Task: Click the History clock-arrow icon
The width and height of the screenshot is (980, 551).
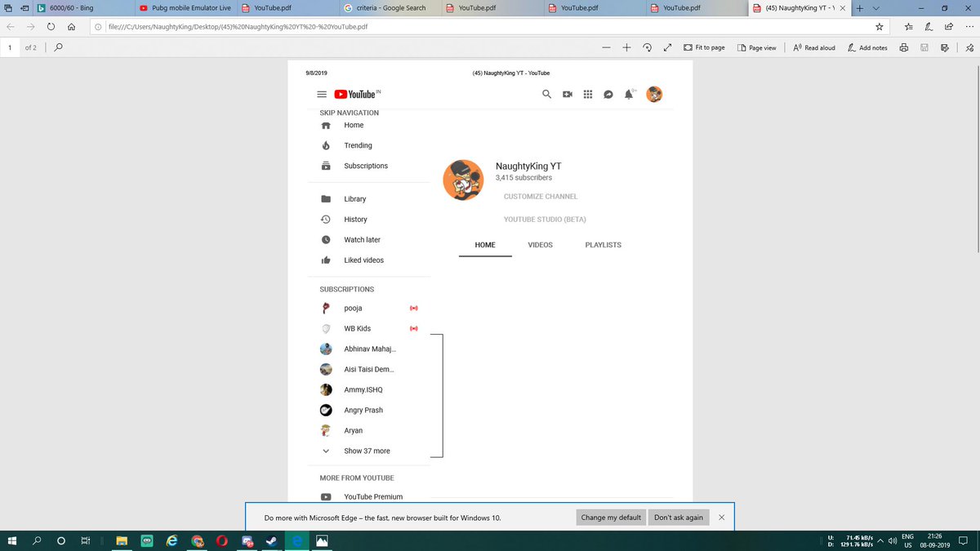Action: [325, 220]
